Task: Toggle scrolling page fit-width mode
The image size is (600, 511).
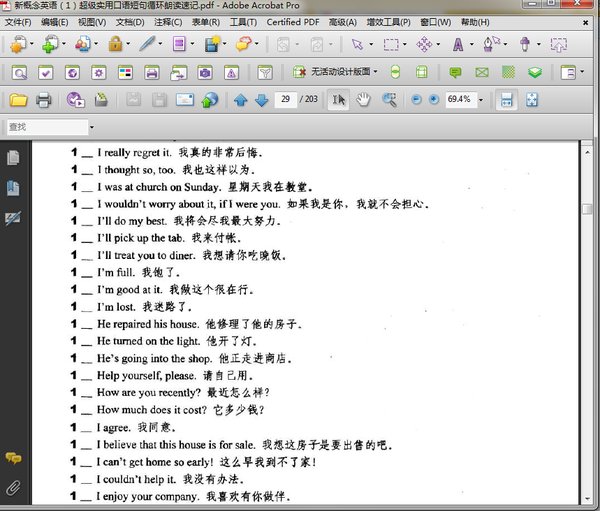Action: click(505, 100)
